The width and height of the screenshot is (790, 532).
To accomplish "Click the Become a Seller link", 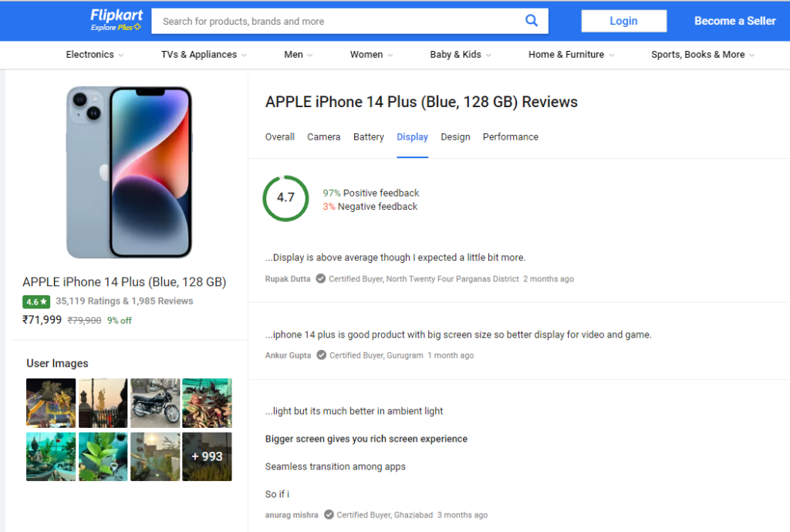I will tap(734, 21).
